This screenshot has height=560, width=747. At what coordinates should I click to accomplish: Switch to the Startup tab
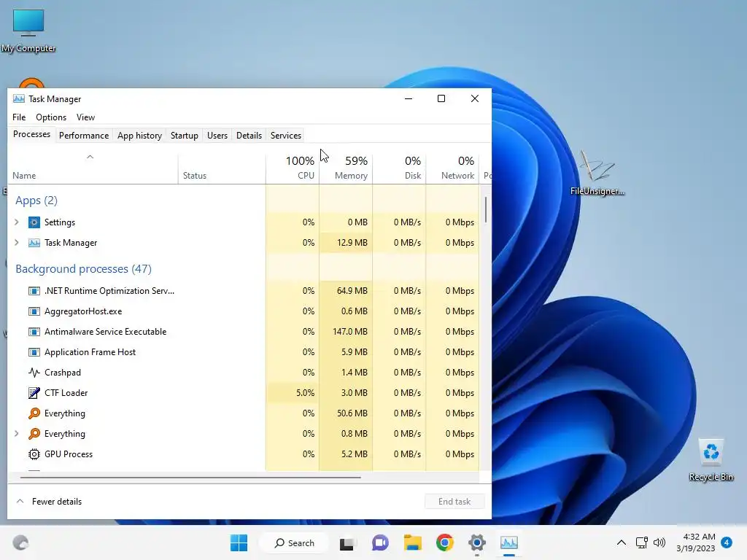pyautogui.click(x=185, y=136)
